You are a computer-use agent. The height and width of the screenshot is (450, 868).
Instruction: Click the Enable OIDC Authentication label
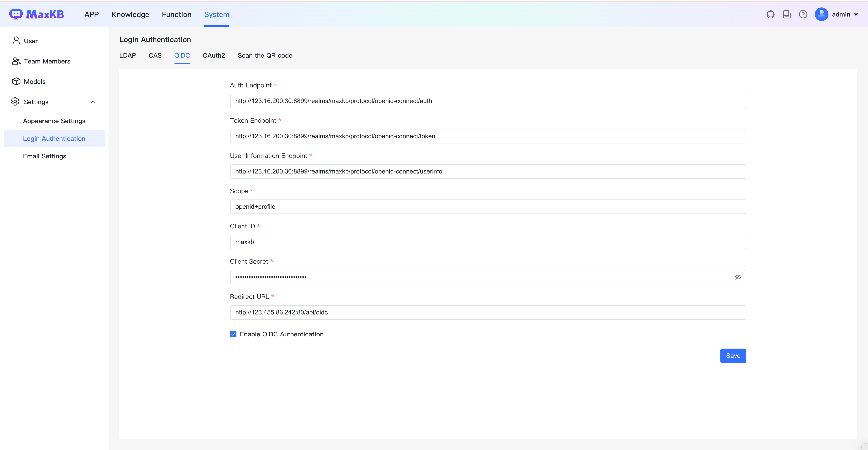[282, 334]
